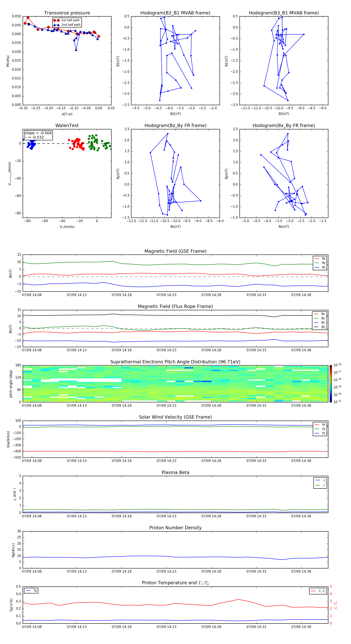Click the 'r = -0.032' annotation text
This screenshot has width=351, height=644.
click(x=35, y=138)
